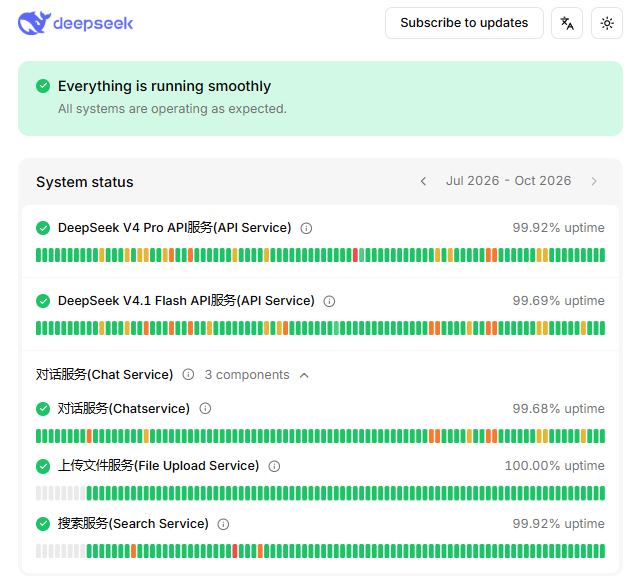Open info icon for DeepSeek V4.1 Flash API
This screenshot has height=587, width=636.
tap(329, 301)
